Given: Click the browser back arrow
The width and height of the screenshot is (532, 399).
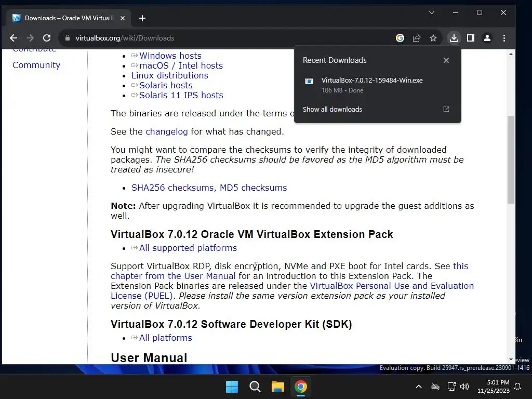Looking at the screenshot, I should click(x=14, y=38).
